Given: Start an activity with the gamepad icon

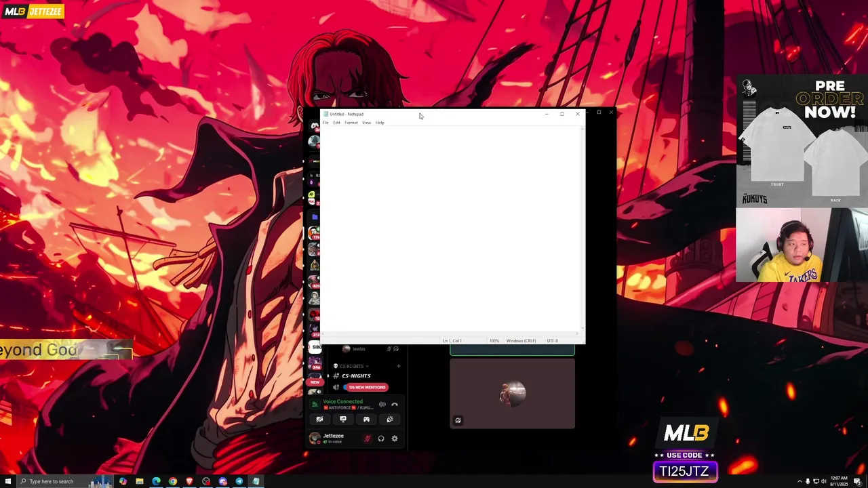Looking at the screenshot, I should 366,420.
